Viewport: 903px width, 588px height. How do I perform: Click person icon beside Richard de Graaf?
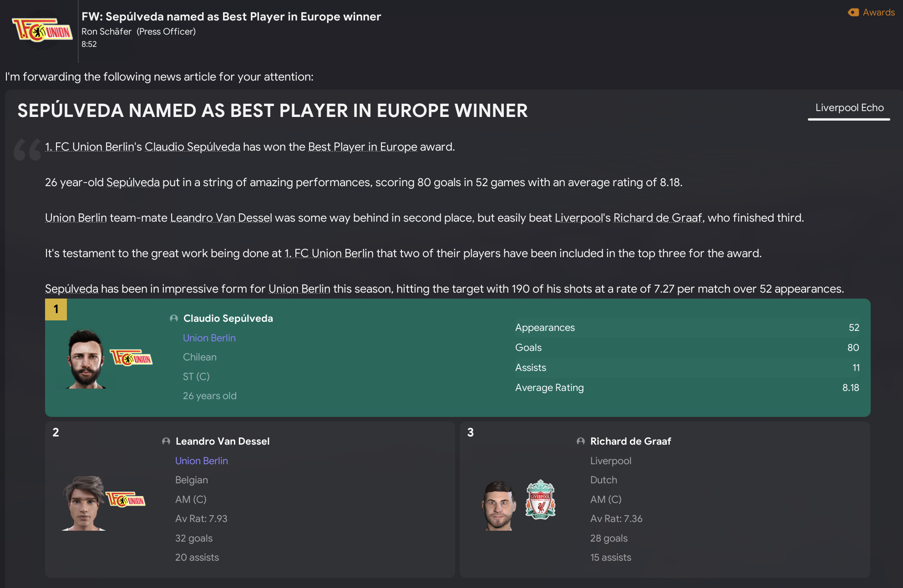pos(581,441)
